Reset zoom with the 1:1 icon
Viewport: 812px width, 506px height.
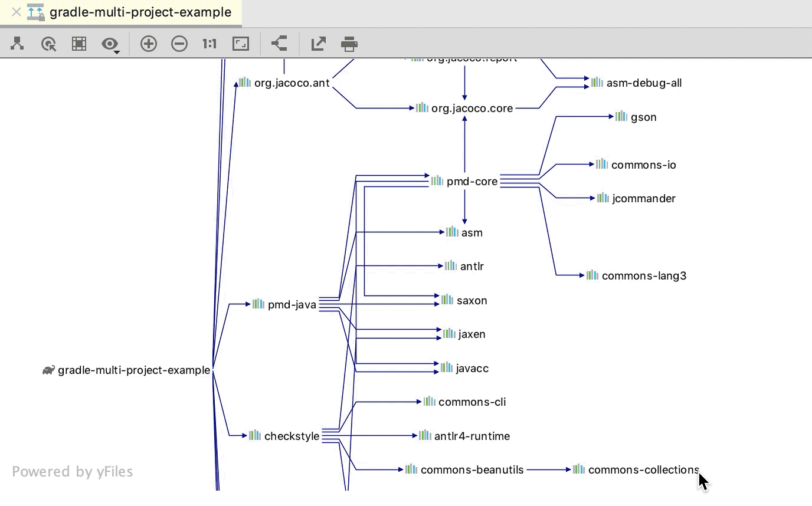point(208,43)
